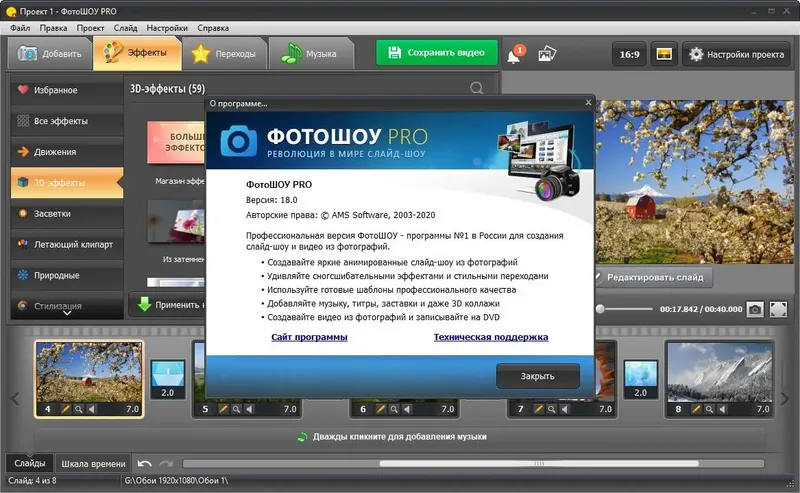Edit slide 4 with pencil icon
The height and width of the screenshot is (493, 800).
click(x=65, y=409)
